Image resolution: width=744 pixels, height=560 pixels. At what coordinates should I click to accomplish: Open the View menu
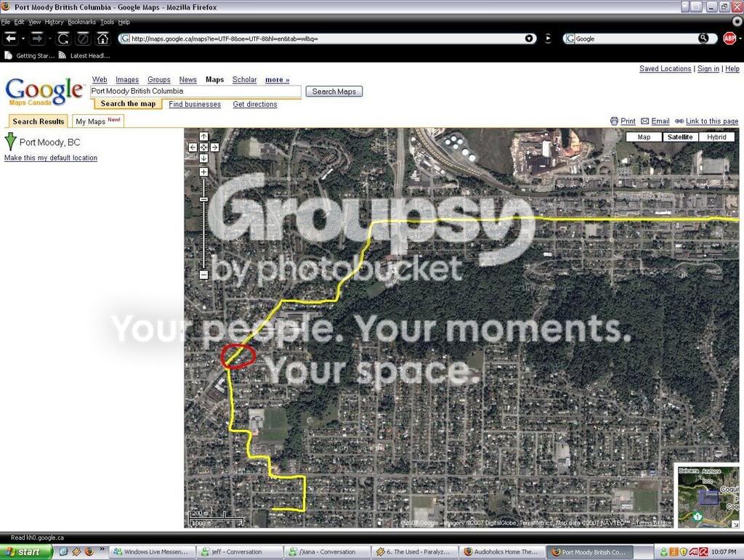click(x=35, y=22)
